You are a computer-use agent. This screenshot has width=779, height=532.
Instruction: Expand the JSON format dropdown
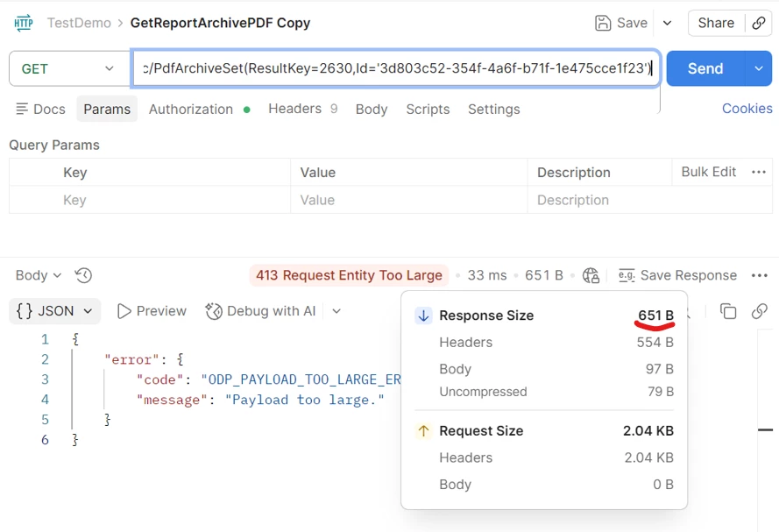click(x=55, y=311)
